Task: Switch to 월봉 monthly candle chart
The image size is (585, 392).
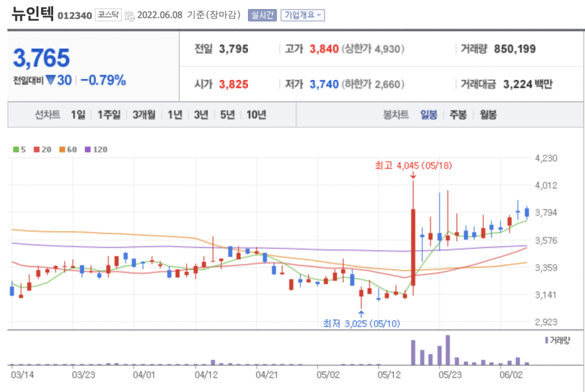Action: [488, 115]
